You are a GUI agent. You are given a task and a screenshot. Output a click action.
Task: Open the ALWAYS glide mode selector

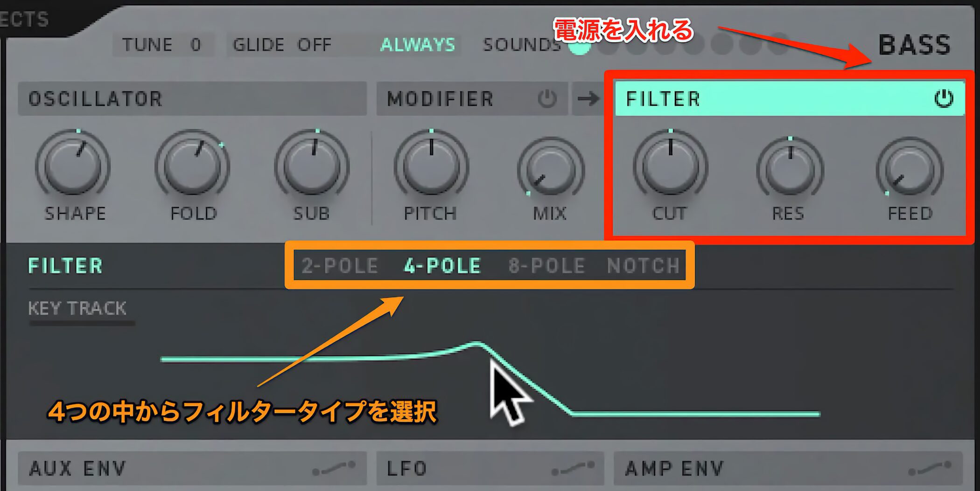click(417, 45)
